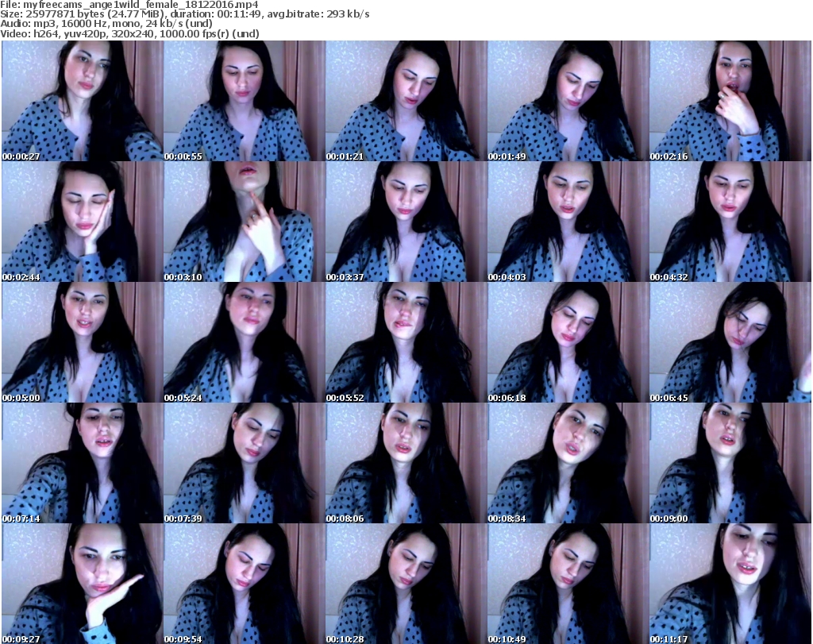The width and height of the screenshot is (813, 644).
Task: Click the Video h264 info line
Action: coord(129,33)
